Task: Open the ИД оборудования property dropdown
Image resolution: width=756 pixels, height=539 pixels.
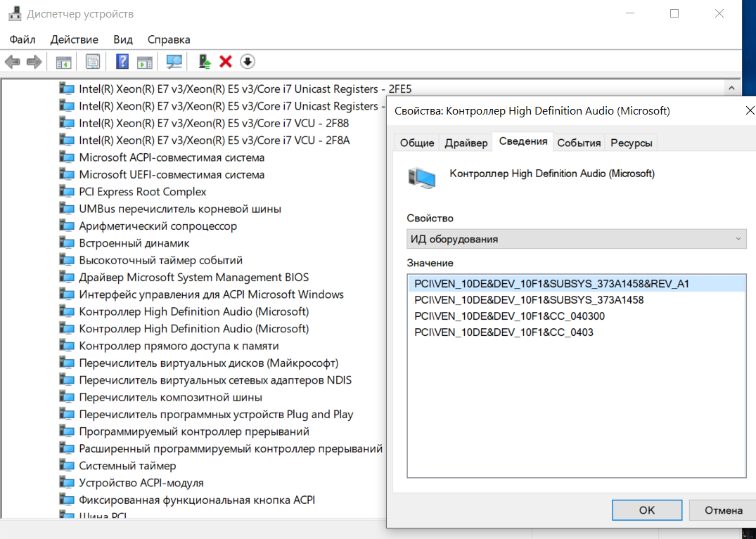Action: [x=576, y=239]
